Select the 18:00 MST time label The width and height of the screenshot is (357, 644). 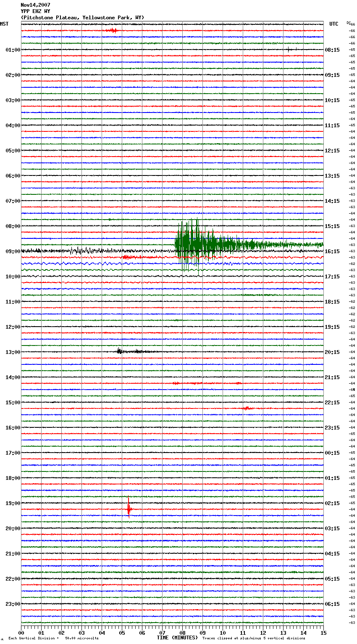[13, 478]
